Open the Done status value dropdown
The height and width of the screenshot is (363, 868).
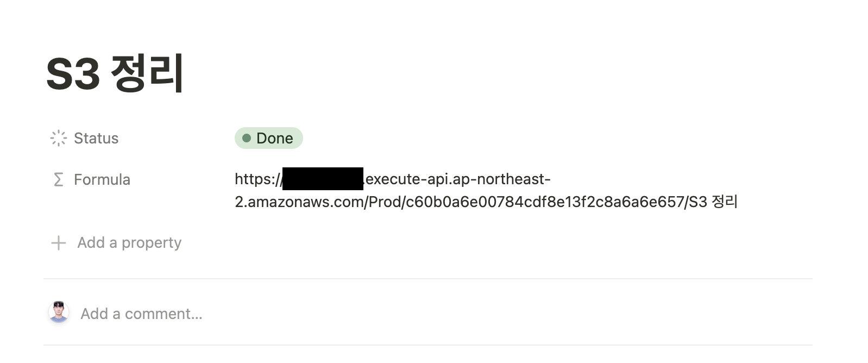tap(268, 138)
